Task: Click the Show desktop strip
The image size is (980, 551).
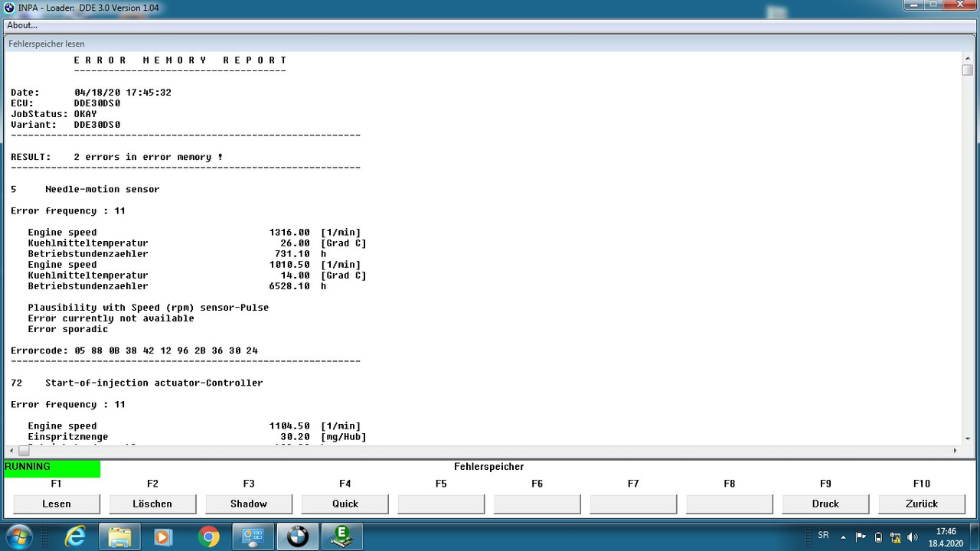Action: tap(975, 536)
